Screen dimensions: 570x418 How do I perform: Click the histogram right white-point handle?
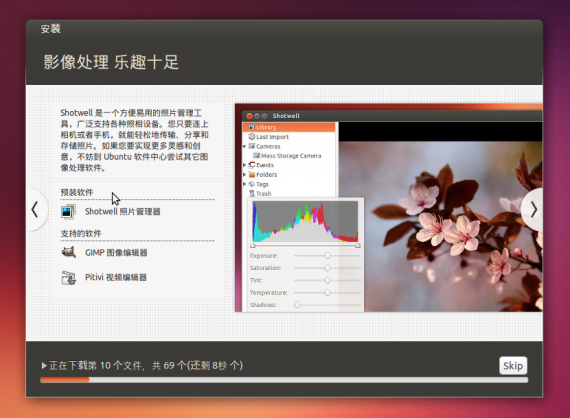(x=358, y=246)
